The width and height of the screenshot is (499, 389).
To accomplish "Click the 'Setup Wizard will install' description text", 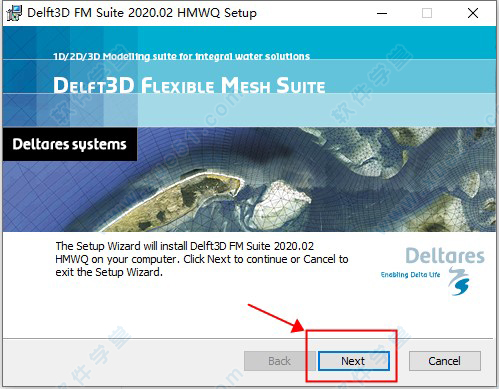I will [x=202, y=259].
